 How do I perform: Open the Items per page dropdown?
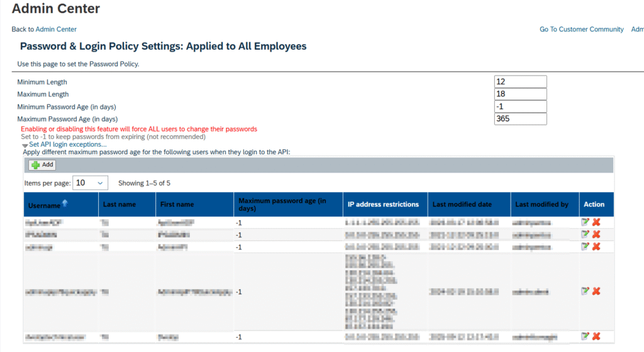point(91,183)
